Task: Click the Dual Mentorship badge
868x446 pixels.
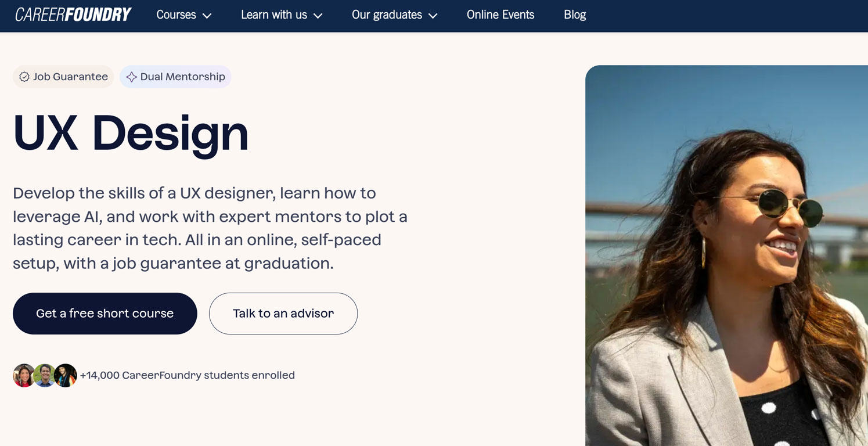Action: [x=175, y=76]
